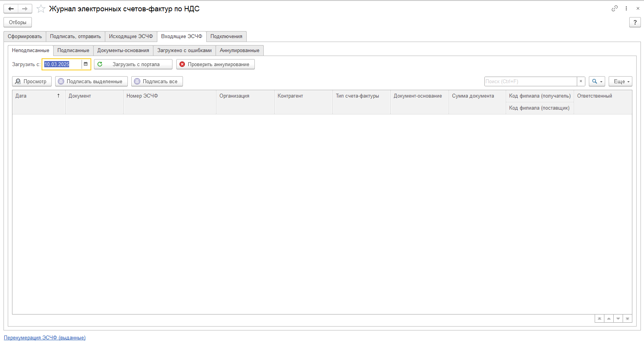
Task: Open the three-dot window options menu
Action: (626, 8)
